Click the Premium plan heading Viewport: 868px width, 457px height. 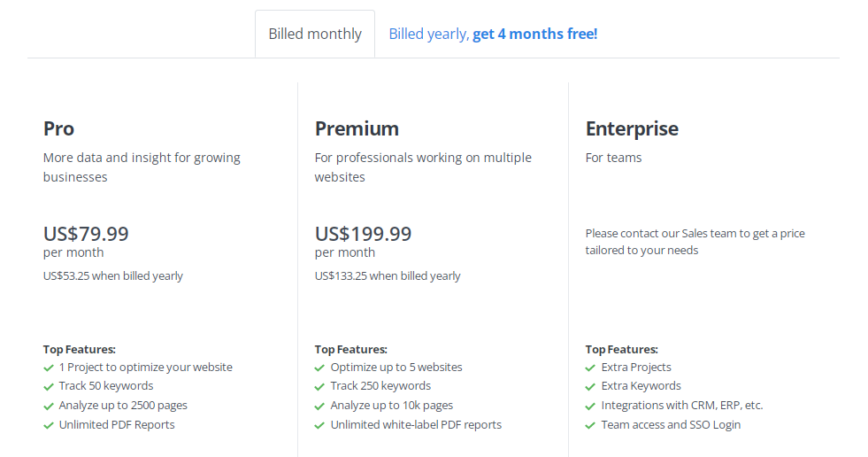[x=357, y=128]
